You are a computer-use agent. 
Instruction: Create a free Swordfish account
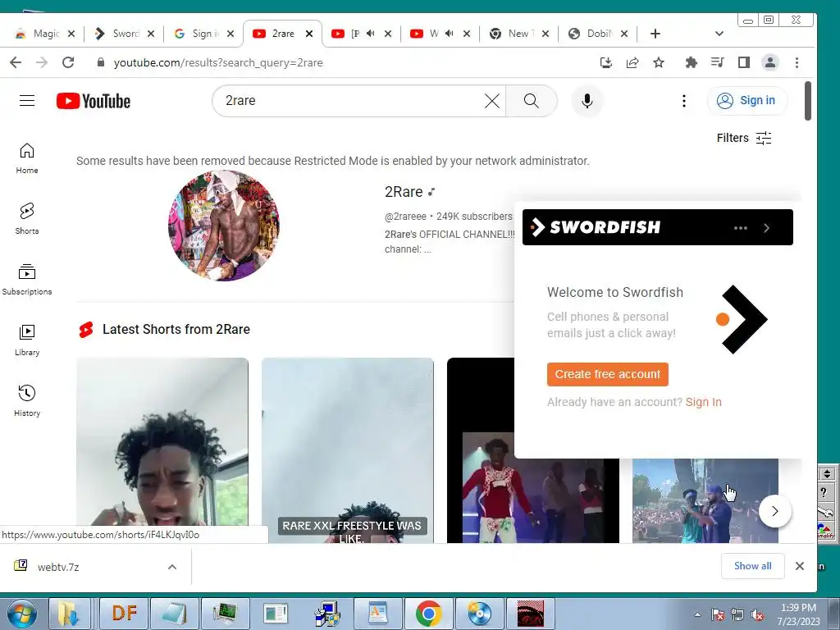pyautogui.click(x=608, y=374)
